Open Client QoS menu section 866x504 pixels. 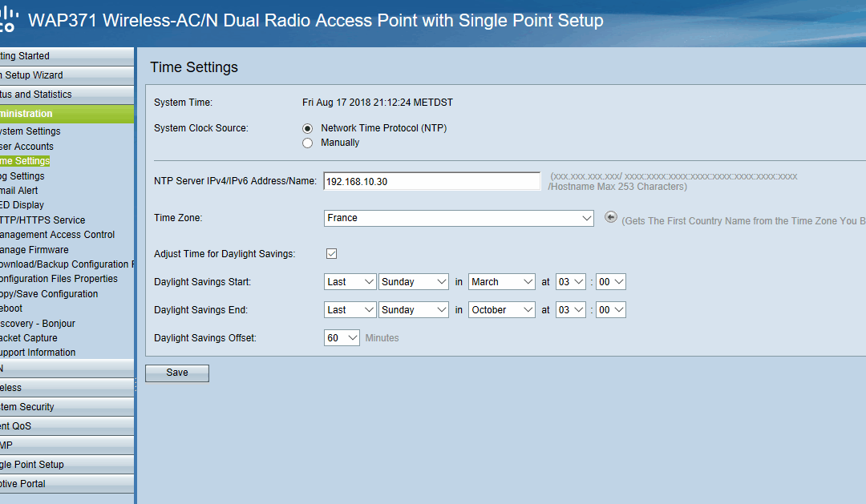[x=67, y=426]
